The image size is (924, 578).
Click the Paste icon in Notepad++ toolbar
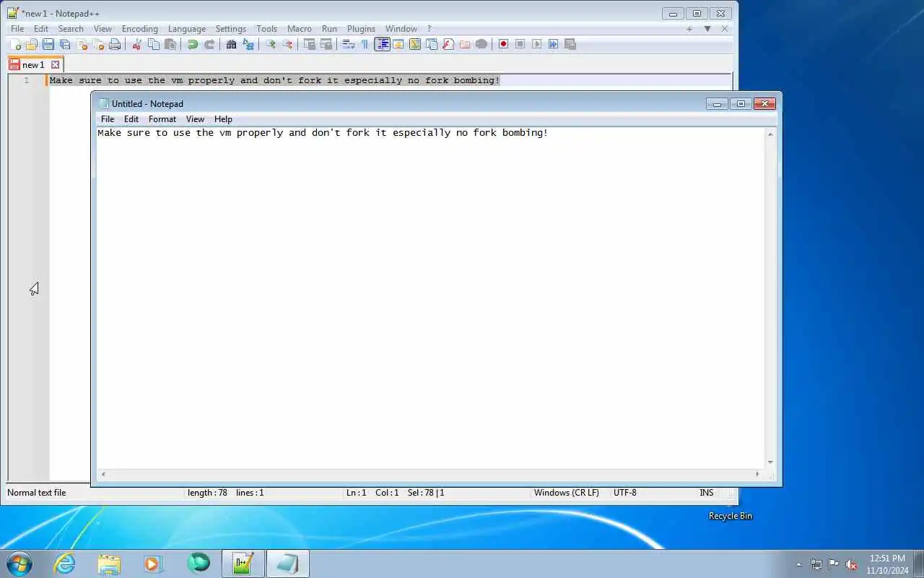pos(170,44)
